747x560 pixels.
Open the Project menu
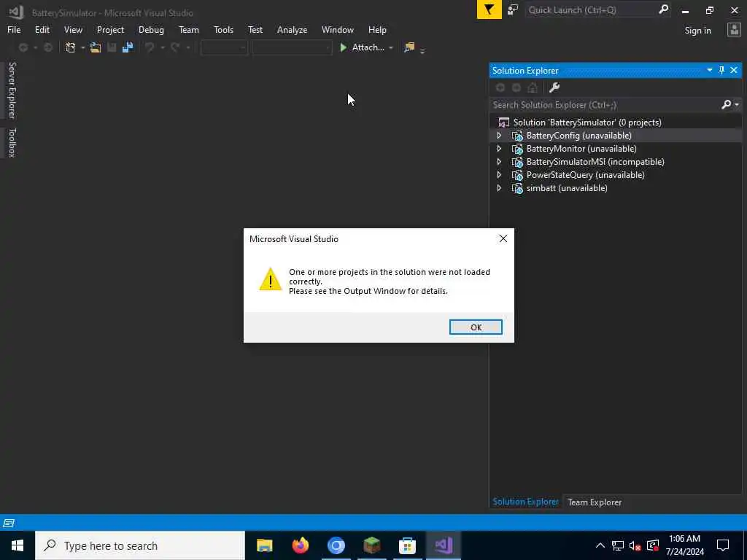point(110,29)
